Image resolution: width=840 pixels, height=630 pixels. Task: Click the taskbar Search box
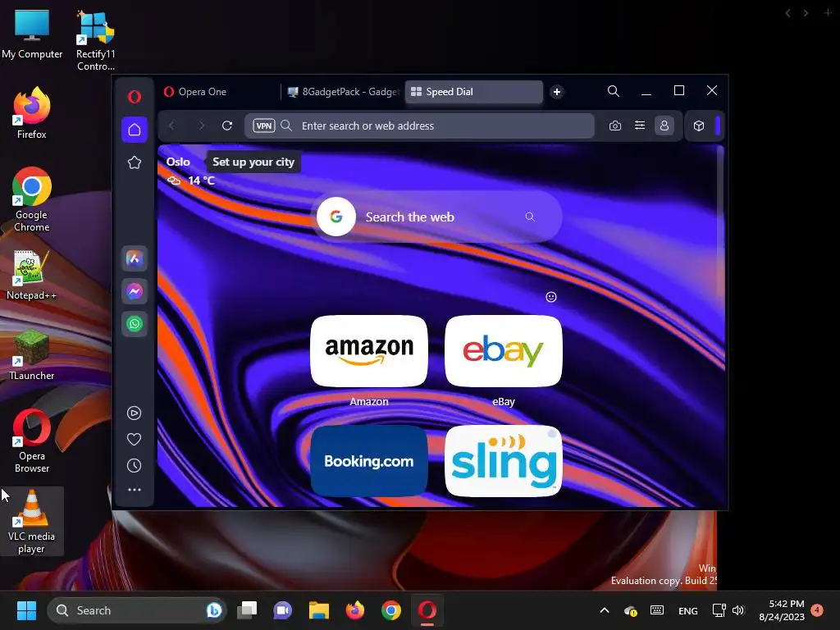point(137,610)
